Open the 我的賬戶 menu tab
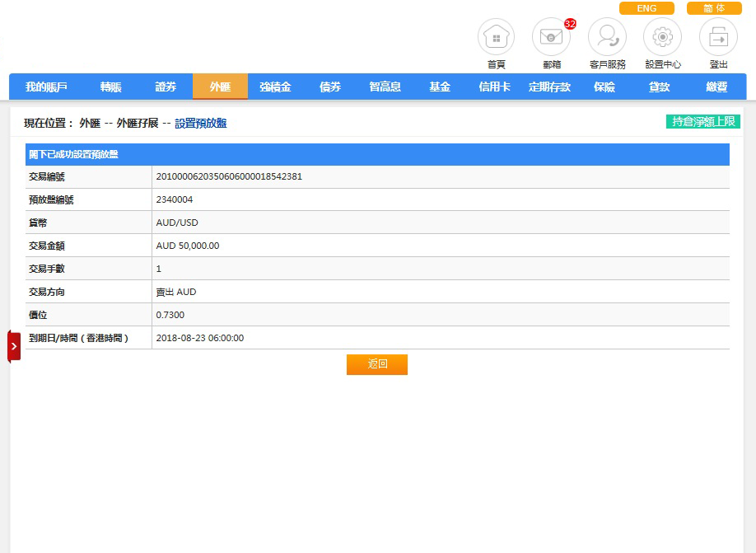 (x=46, y=87)
